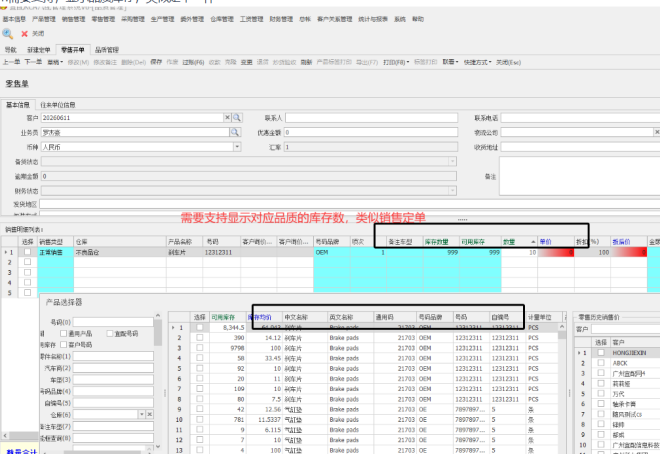Click the row indicator arrow of sales row 1
This screenshot has width=660, height=454.
coord(5,252)
